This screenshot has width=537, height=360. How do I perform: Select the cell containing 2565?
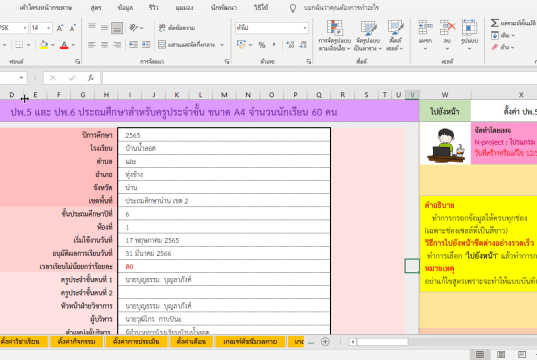pos(224,135)
